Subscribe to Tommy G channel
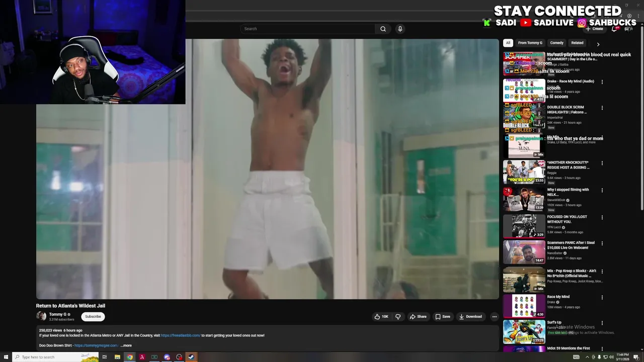The height and width of the screenshot is (362, 644). (x=93, y=316)
